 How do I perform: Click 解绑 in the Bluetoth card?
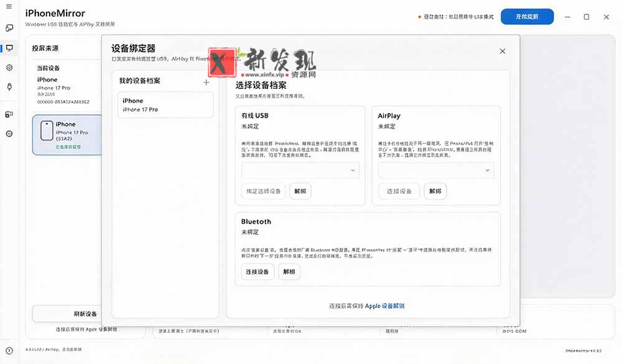tap(289, 271)
